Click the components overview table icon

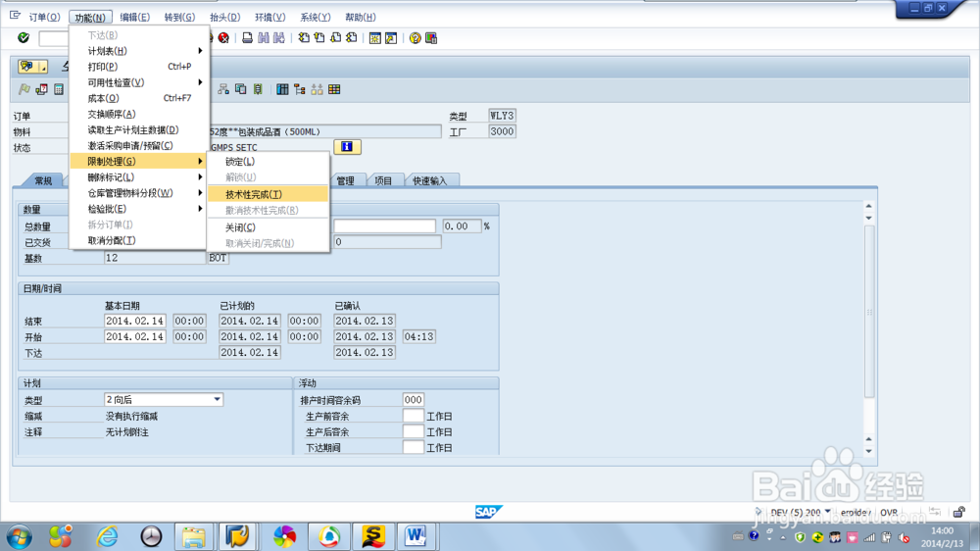coord(282,89)
